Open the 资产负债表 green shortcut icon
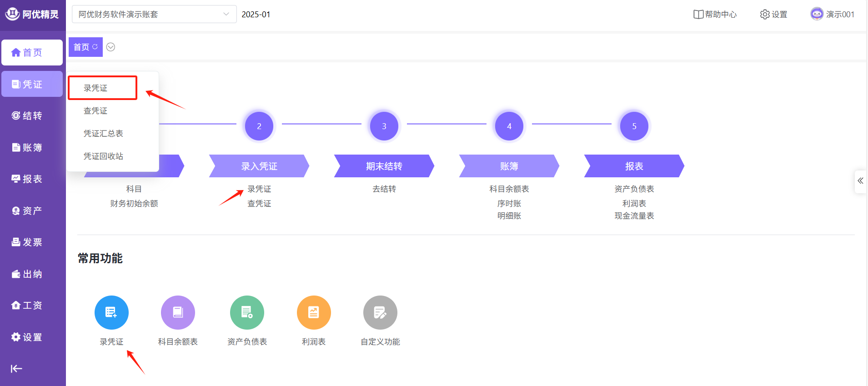Viewport: 868px width, 386px height. coord(247,312)
